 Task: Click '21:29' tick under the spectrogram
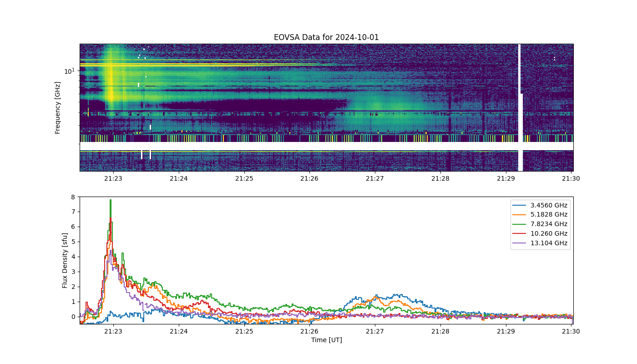(x=506, y=179)
